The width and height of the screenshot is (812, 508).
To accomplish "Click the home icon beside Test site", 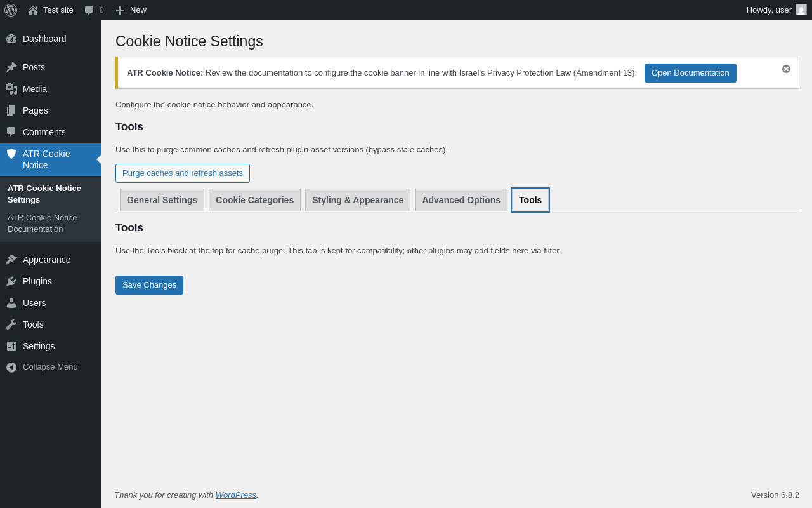I will coord(33,10).
